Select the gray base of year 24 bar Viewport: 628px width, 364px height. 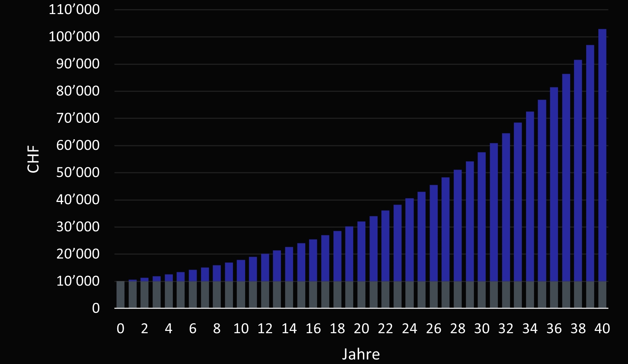pos(410,295)
